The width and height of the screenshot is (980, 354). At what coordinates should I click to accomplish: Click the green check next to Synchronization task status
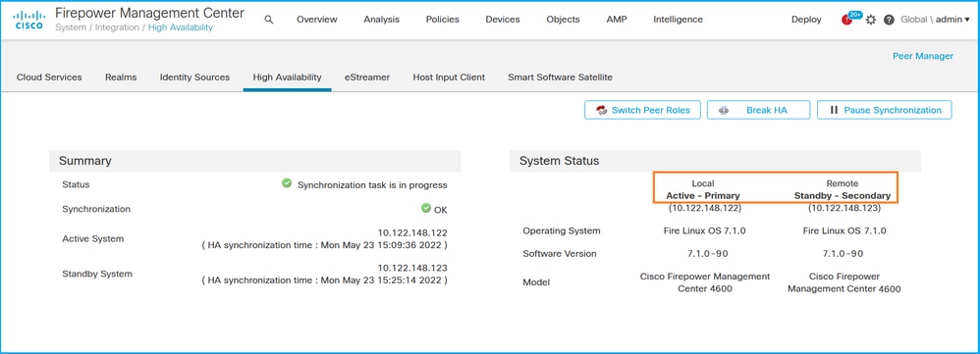coord(287,183)
